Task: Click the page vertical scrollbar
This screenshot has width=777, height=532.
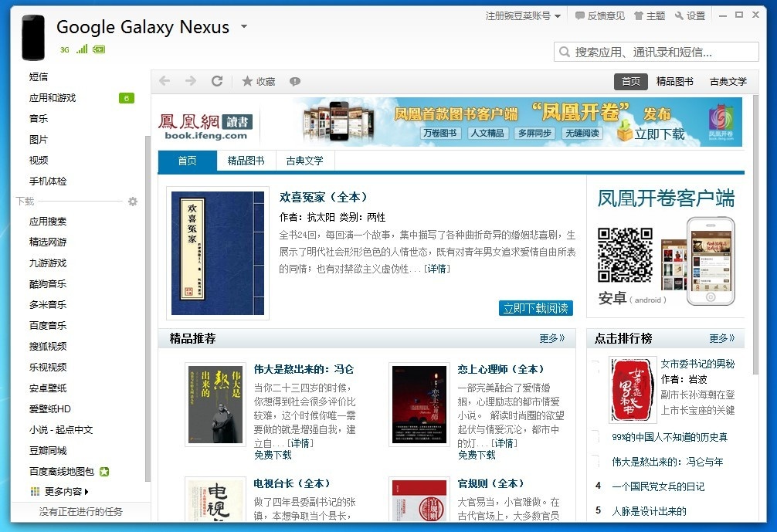Action: (755, 235)
